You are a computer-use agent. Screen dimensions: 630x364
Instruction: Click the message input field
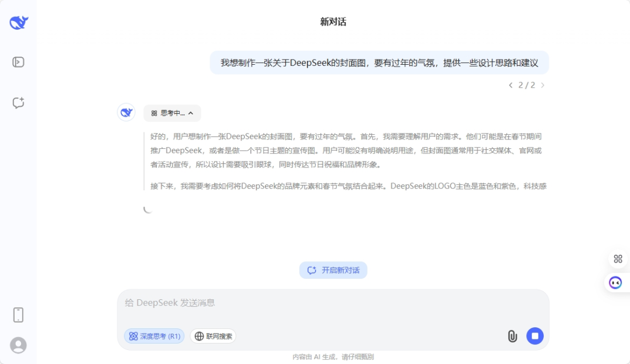pyautogui.click(x=333, y=303)
